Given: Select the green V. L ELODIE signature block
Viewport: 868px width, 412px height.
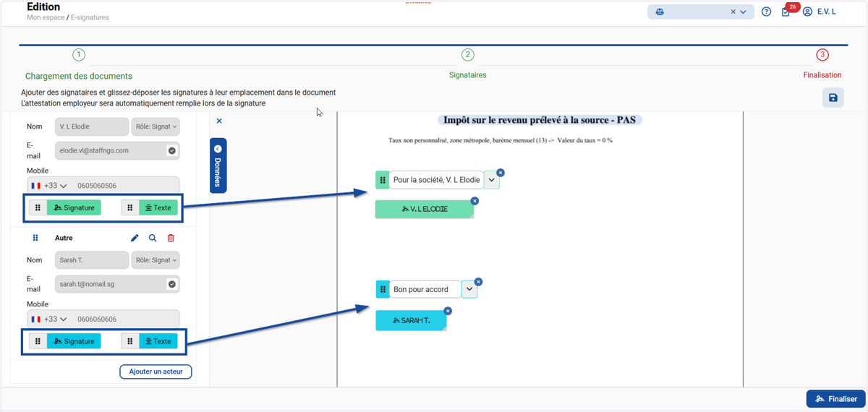Looking at the screenshot, I should 425,209.
